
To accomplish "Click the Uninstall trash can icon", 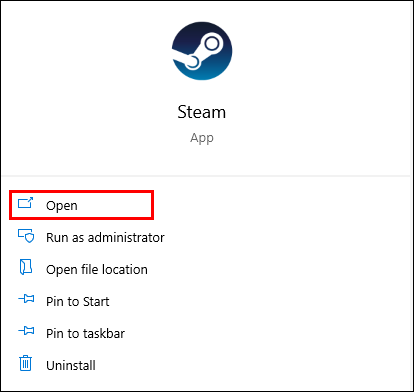I will pyautogui.click(x=25, y=363).
